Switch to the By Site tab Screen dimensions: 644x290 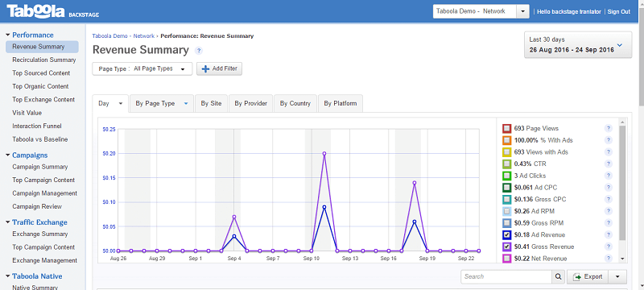pos(211,103)
